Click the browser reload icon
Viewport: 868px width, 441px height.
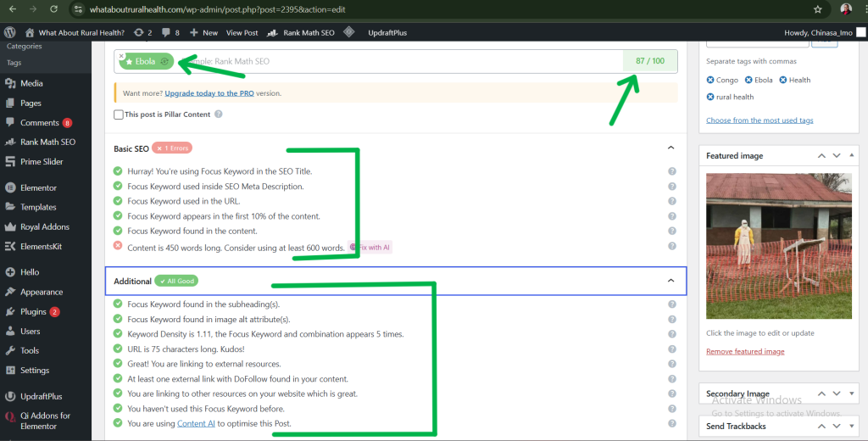[53, 9]
